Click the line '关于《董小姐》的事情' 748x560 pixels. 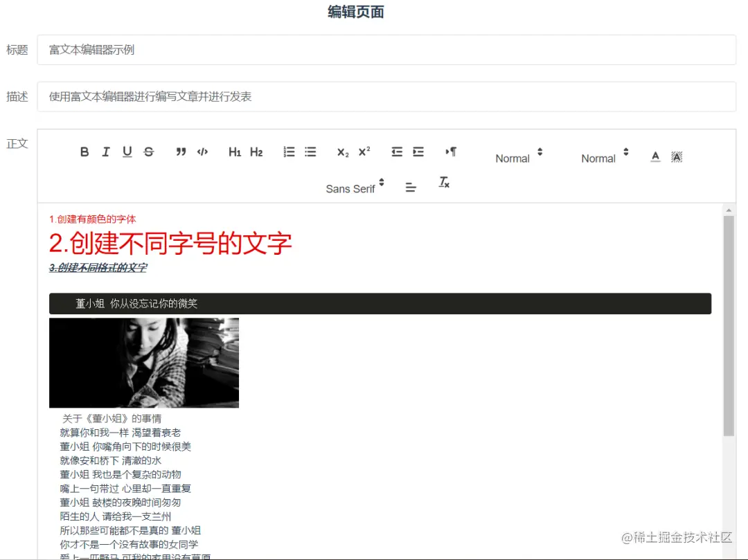point(112,419)
